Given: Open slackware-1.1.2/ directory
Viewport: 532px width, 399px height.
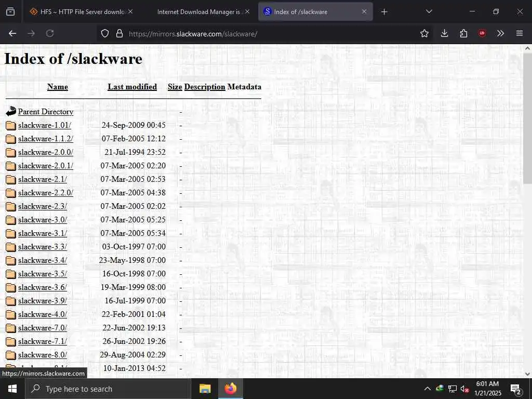Looking at the screenshot, I should pyautogui.click(x=46, y=139).
